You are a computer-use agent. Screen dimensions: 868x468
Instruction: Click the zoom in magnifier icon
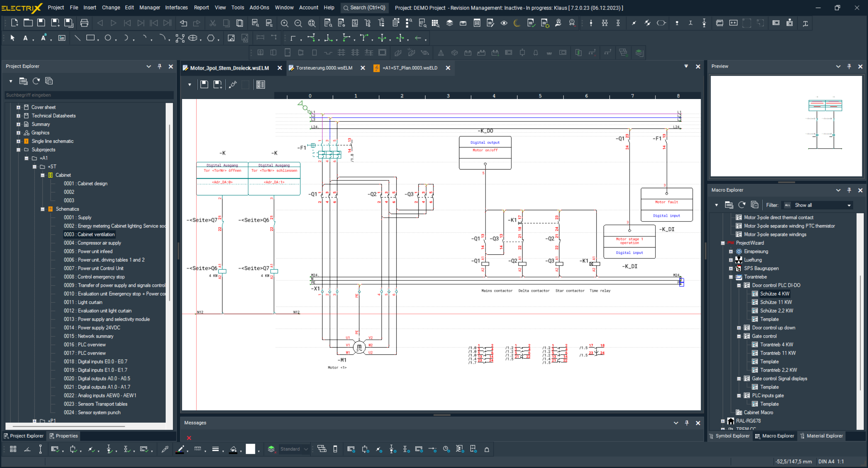click(284, 23)
